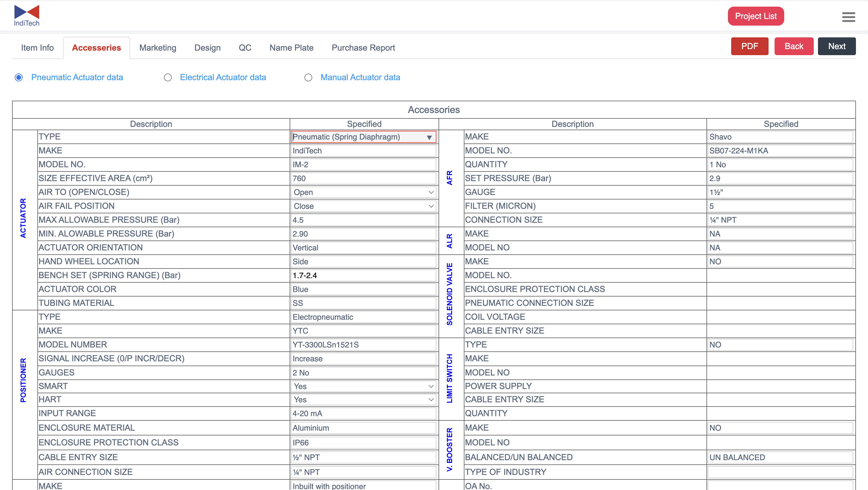The width and height of the screenshot is (868, 490).
Task: Click the IndiTech logo
Action: [27, 15]
